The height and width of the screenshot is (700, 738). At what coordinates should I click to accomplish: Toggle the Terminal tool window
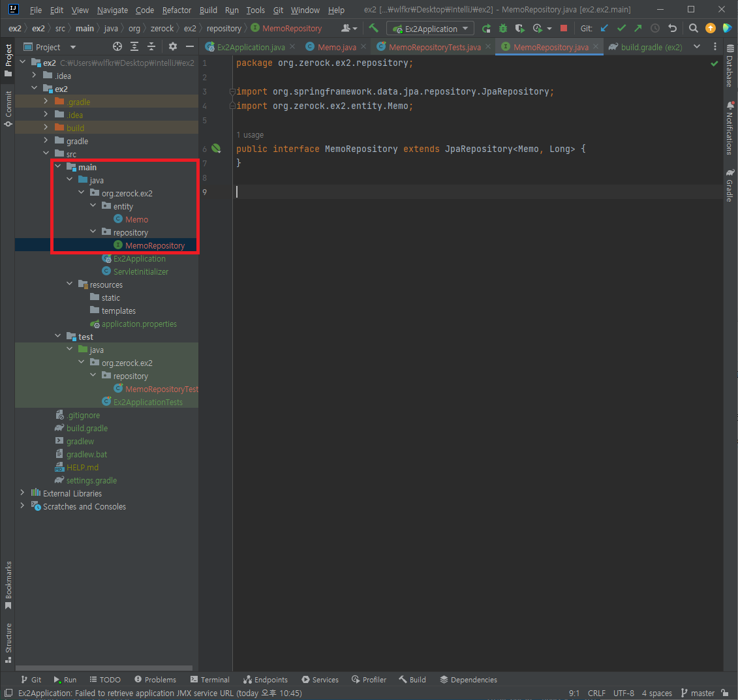[210, 679]
